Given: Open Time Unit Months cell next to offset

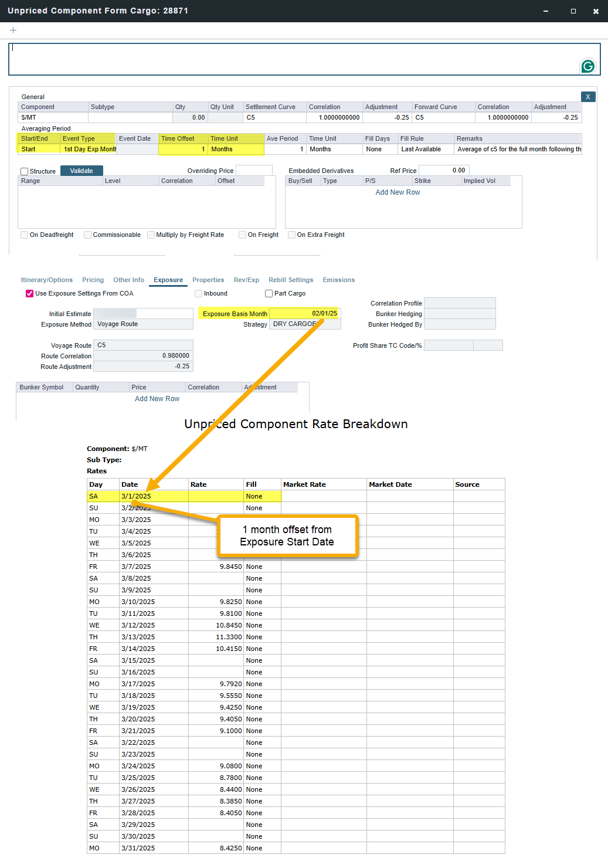Looking at the screenshot, I should point(236,149).
